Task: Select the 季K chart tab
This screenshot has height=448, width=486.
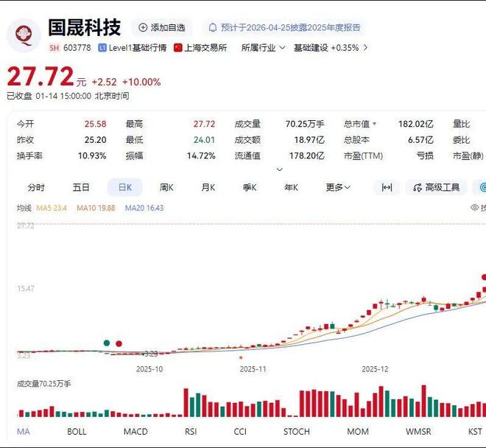Action: click(250, 187)
